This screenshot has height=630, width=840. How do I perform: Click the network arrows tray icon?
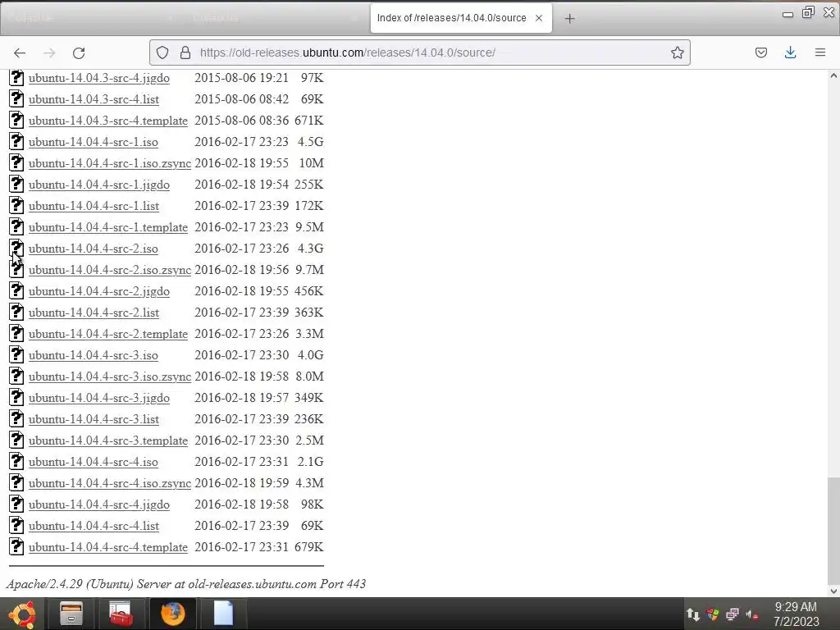[692, 614]
